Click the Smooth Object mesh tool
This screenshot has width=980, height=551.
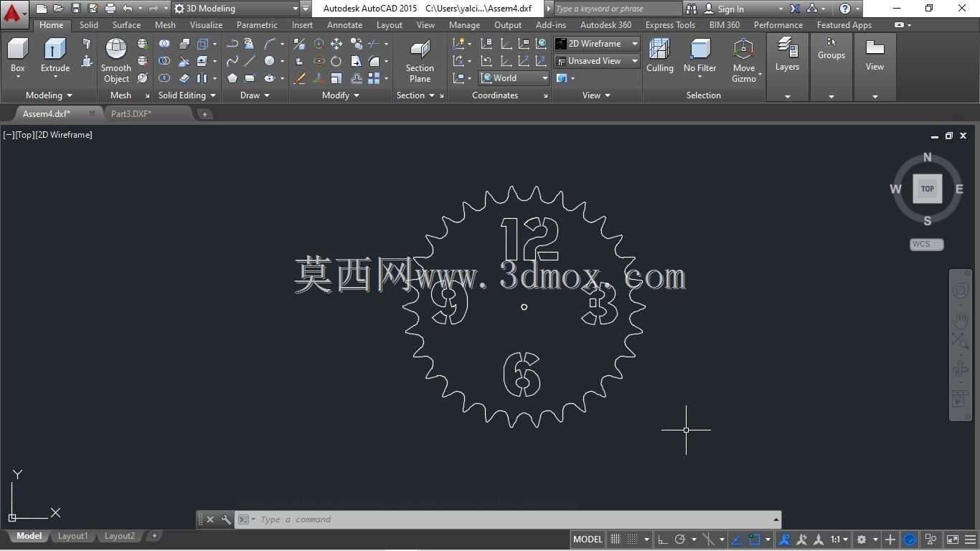point(116,60)
